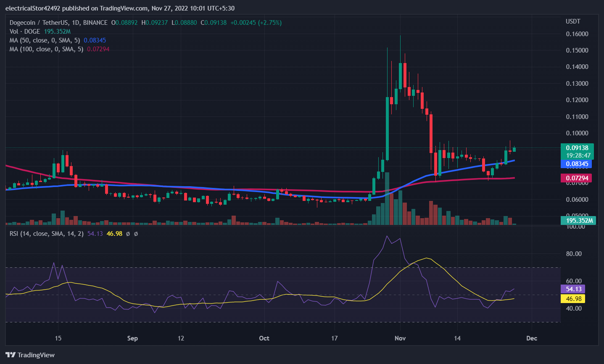Select the 'MA (100, close, 0, SMA, 5)' indicator label
This screenshot has width=604, height=364.
(46, 49)
